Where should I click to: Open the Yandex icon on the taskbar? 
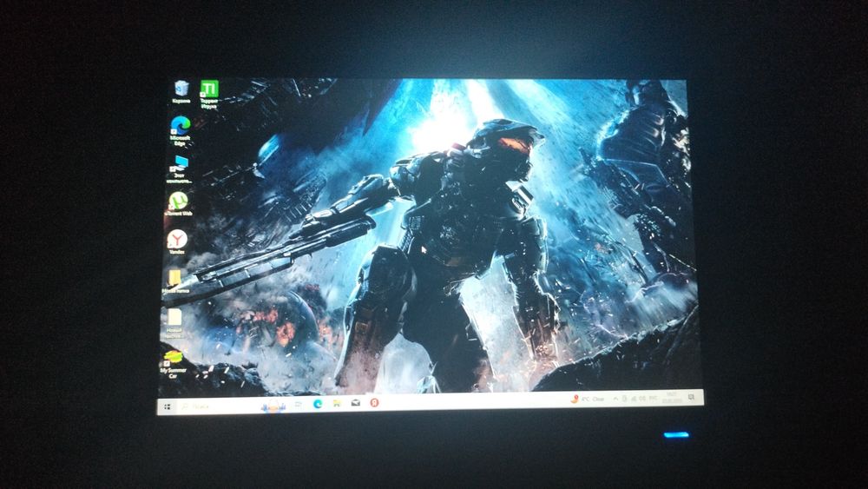click(x=374, y=403)
